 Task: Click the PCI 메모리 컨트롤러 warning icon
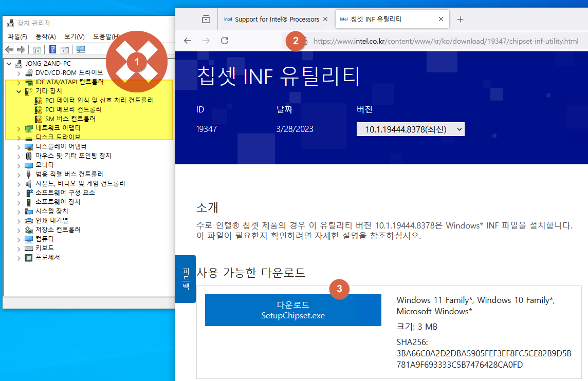point(38,109)
